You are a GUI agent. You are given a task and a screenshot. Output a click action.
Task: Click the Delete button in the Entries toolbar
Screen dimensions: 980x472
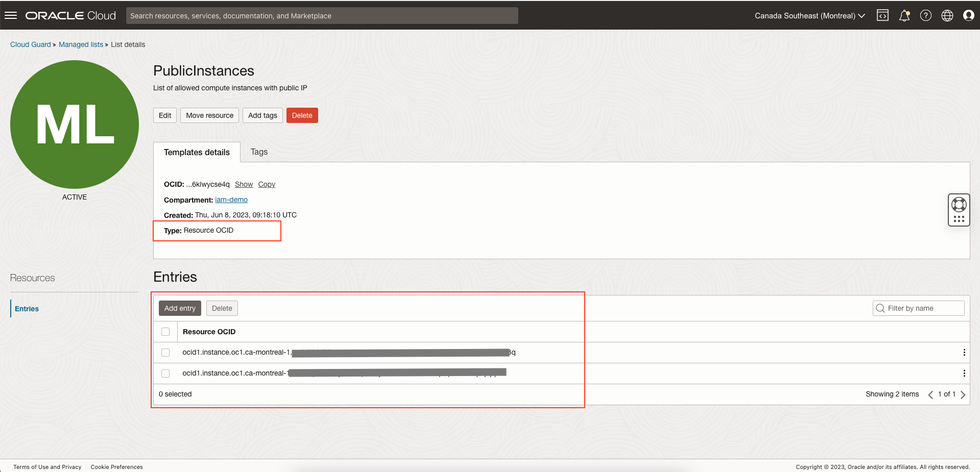click(222, 308)
